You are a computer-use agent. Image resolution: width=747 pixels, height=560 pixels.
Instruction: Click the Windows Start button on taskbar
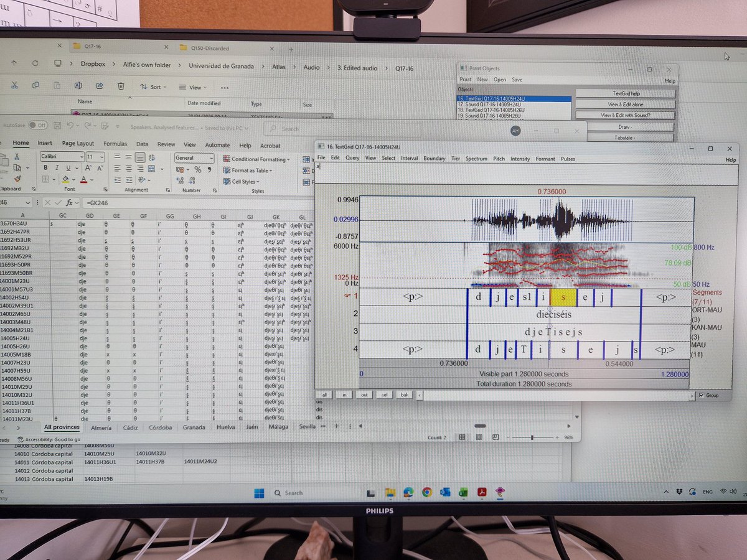coord(259,492)
